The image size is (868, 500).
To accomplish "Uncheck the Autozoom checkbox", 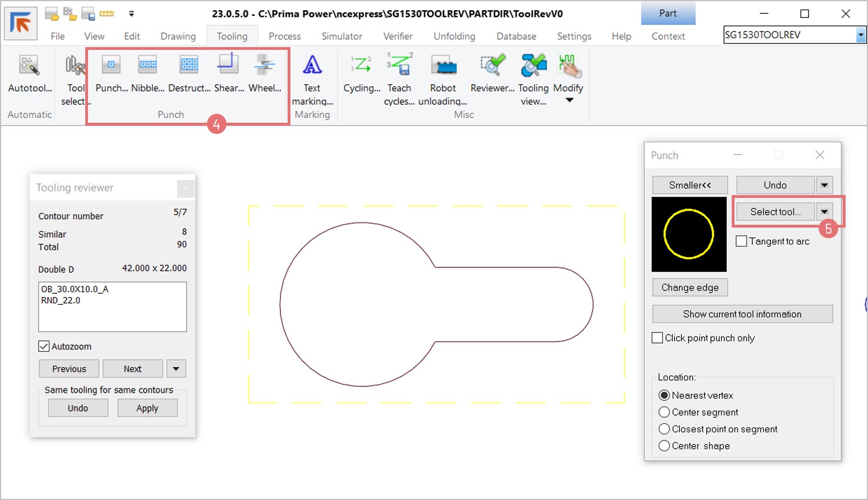I will pyautogui.click(x=44, y=346).
